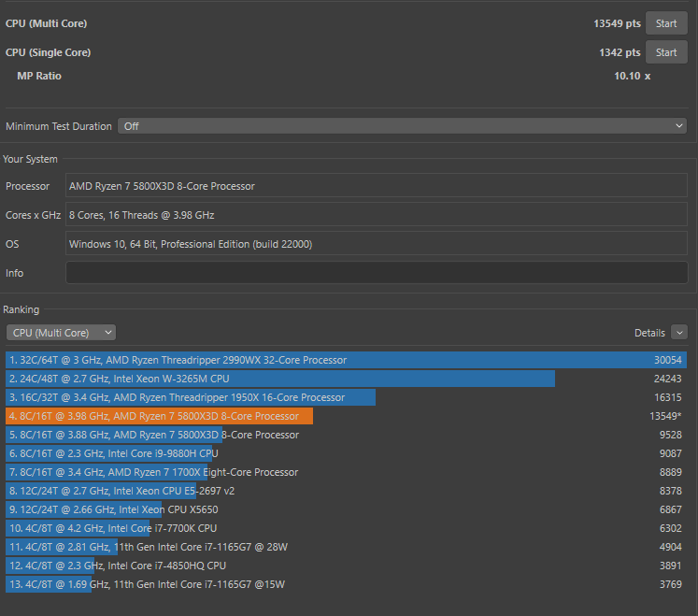The height and width of the screenshot is (616, 698).
Task: Select ranking row Threadripper 2990WX 32-Core
Action: point(346,360)
